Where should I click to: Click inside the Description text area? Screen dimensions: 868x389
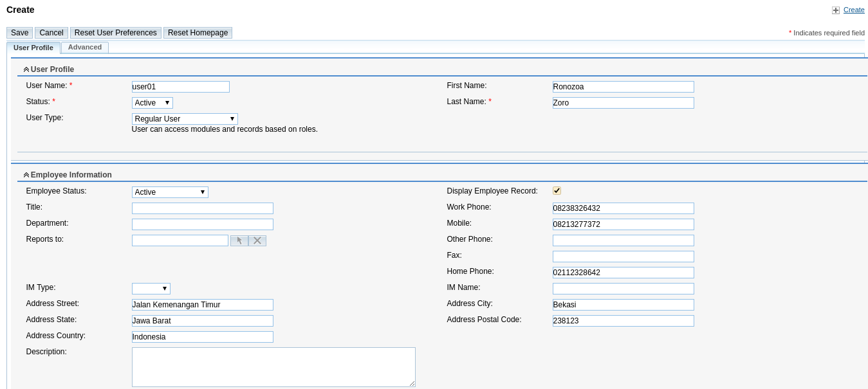point(273,367)
